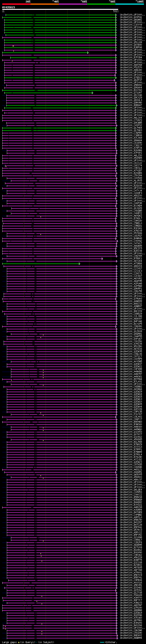Select the UniRef100_A6H768 label
Image resolution: width=146 pixels, height=644 pixels.
pos(131,65)
